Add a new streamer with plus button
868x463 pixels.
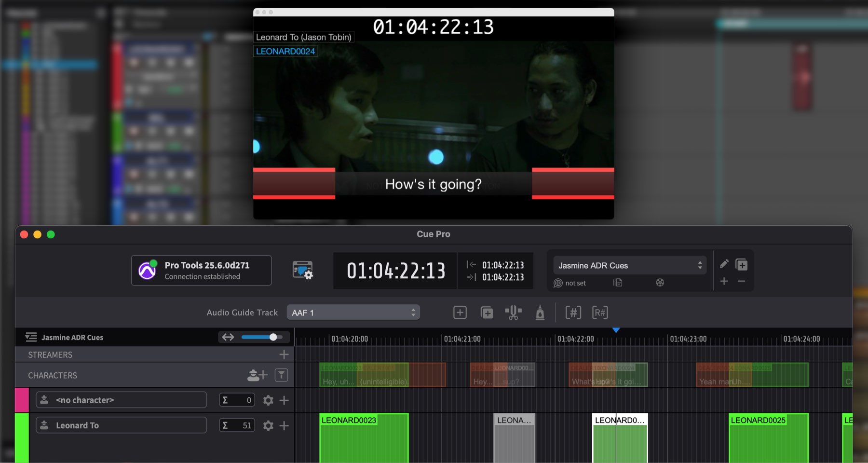click(284, 354)
